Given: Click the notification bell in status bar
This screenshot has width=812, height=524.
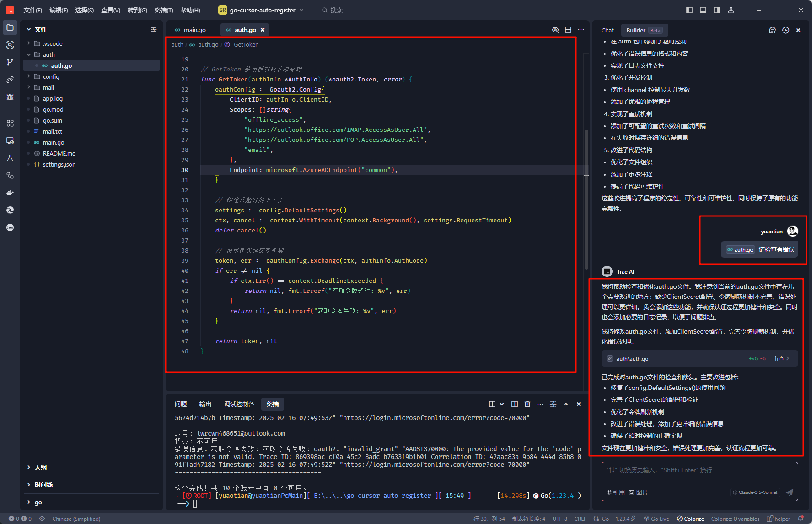Looking at the screenshot, I should 801,519.
